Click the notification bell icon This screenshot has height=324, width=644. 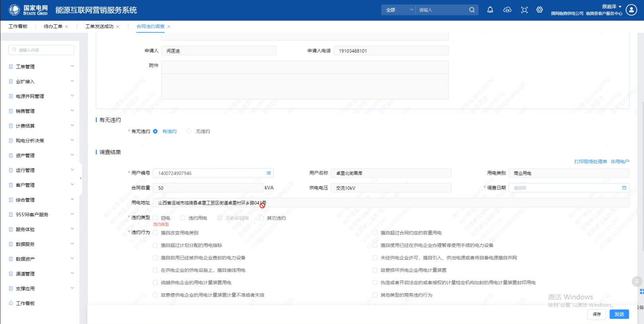(x=490, y=10)
